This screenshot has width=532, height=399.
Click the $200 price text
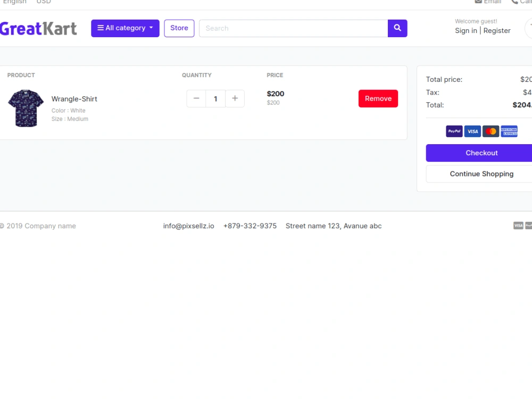(276, 94)
